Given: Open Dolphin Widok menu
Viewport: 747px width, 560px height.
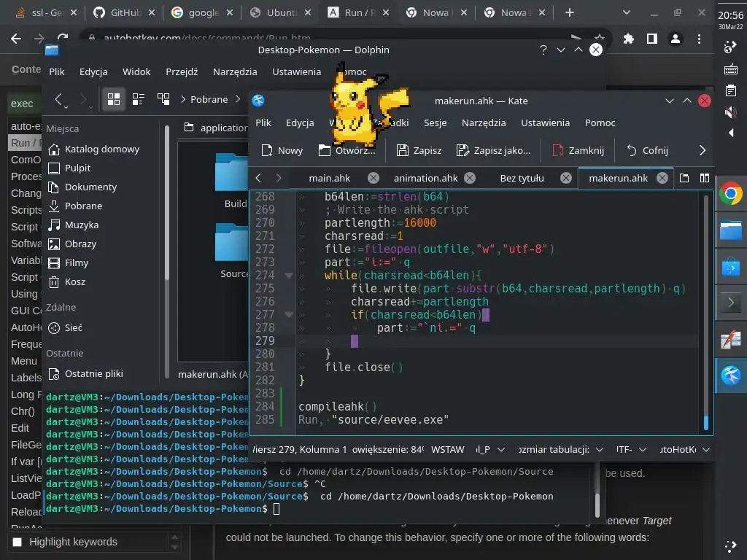Looking at the screenshot, I should [x=136, y=72].
